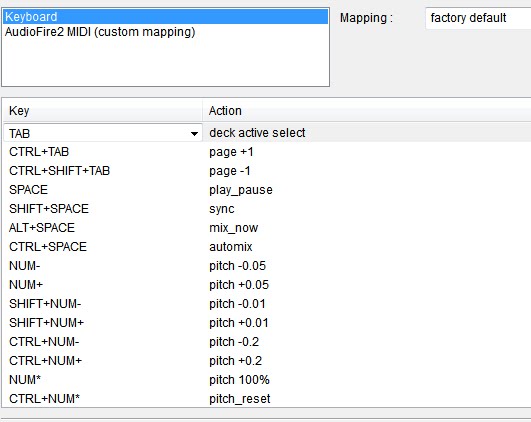
Task: Select the CTRL+NUM- pitch -0.2 row
Action: (x=267, y=342)
